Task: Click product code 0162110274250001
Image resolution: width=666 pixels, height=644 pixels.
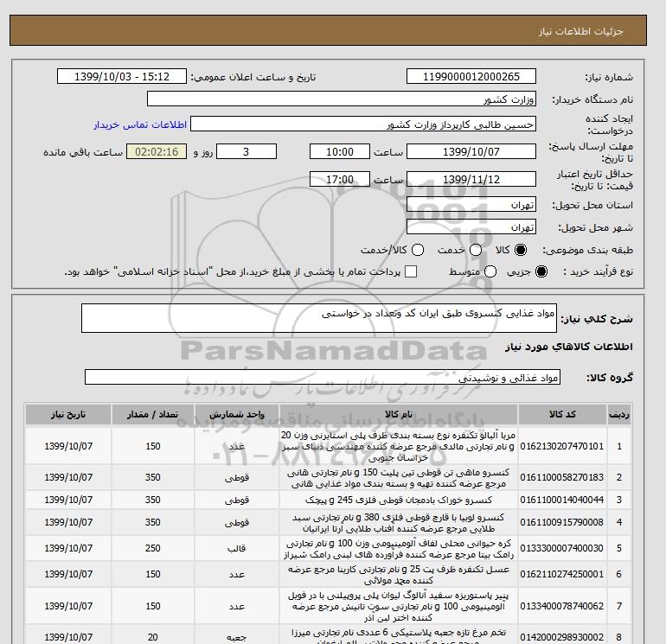Action: tap(562, 574)
